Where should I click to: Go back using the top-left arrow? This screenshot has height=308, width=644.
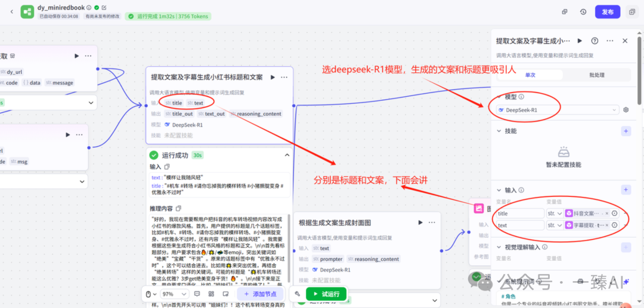(x=11, y=11)
